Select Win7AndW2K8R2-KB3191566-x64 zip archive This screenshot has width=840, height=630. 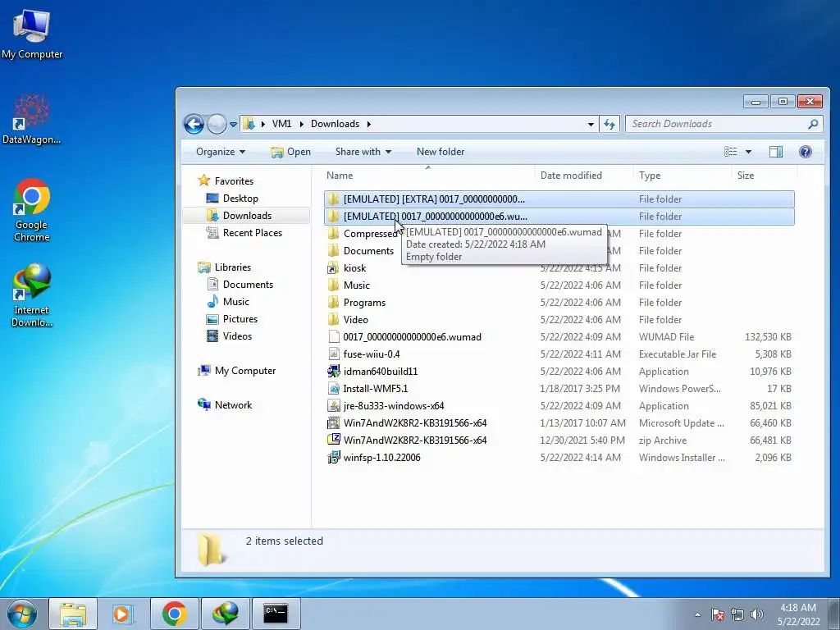(x=559, y=441)
